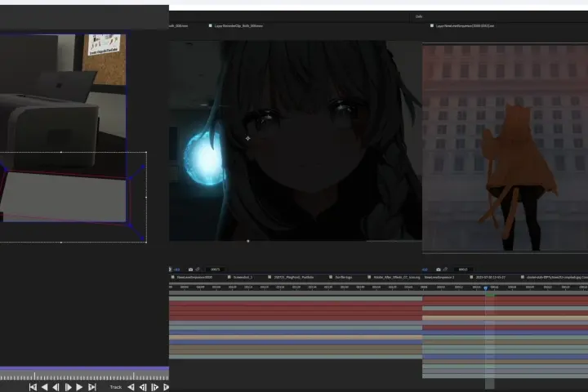
Task: Take snapshot with camera icon under right viewer
Action: [x=438, y=269]
